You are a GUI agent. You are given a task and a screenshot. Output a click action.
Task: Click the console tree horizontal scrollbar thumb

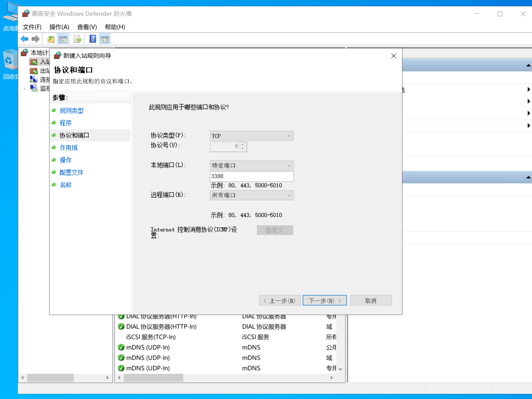point(50,378)
